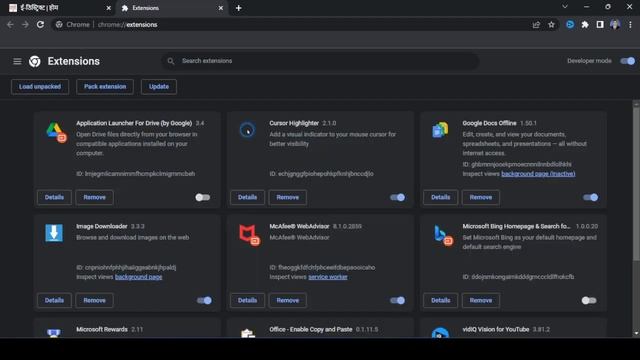
Task: Open the Extensions hamburger main menu
Action: coord(17,61)
